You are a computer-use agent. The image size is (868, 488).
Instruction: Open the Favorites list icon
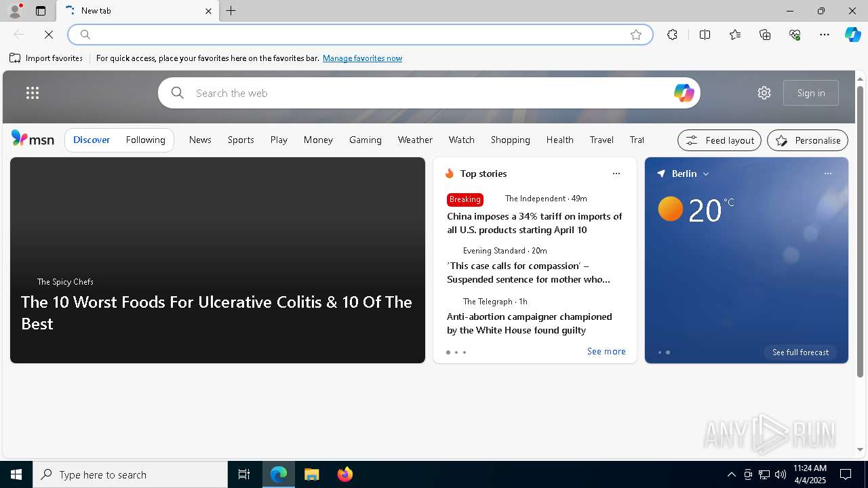[x=735, y=35]
